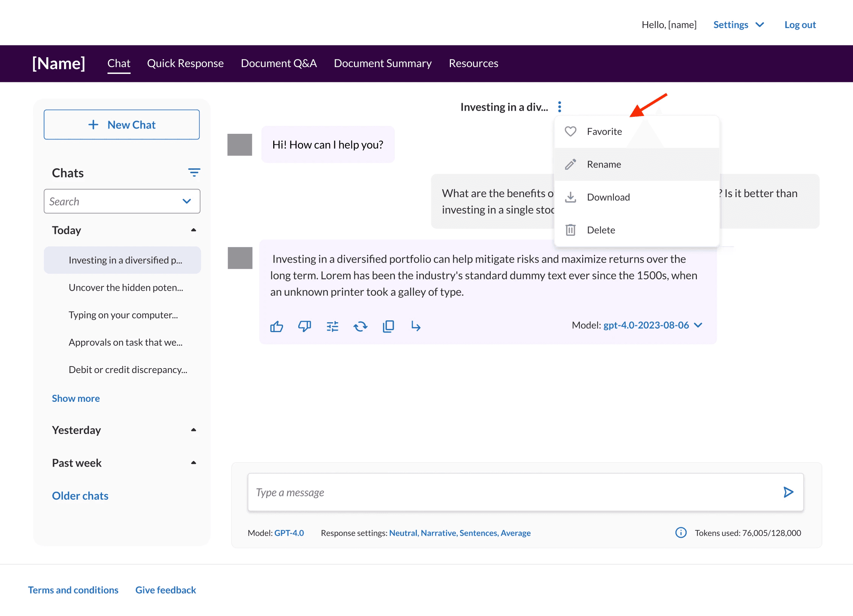853x616 pixels.
Task: Click Show more chats
Action: [76, 398]
